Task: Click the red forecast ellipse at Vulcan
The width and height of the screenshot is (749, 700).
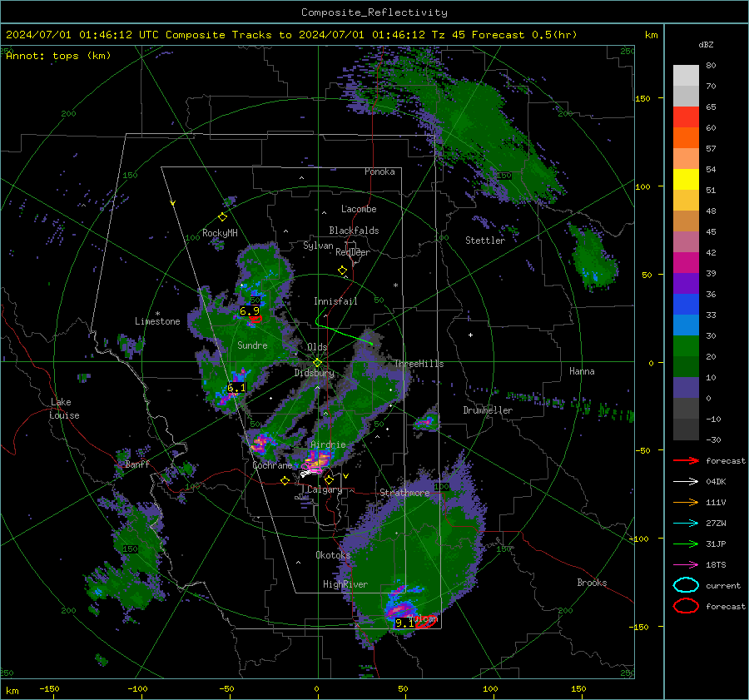Action: (x=426, y=621)
